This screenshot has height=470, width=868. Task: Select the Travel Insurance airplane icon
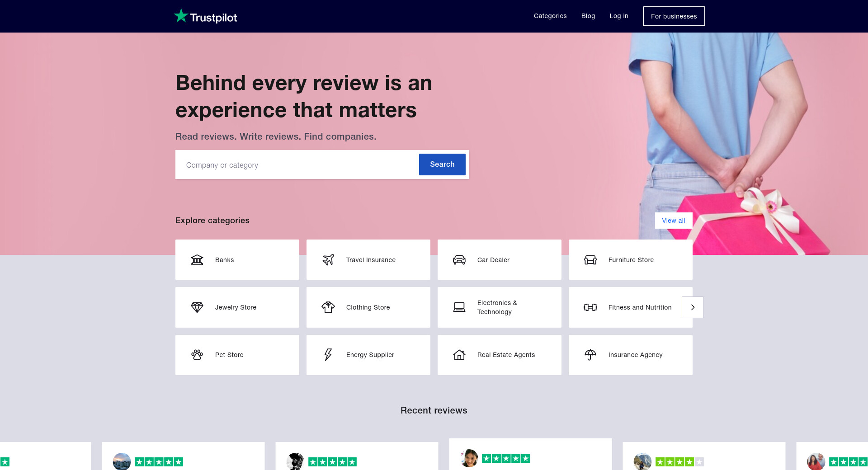pyautogui.click(x=328, y=260)
